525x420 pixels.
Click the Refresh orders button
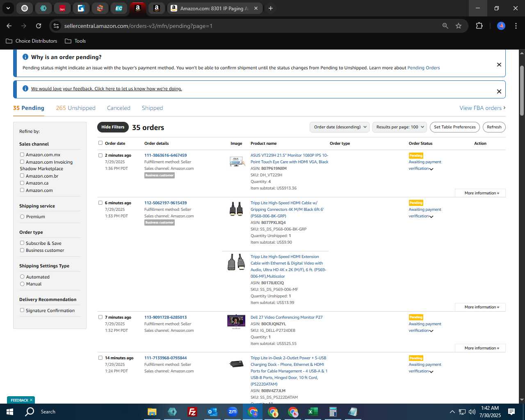494,127
